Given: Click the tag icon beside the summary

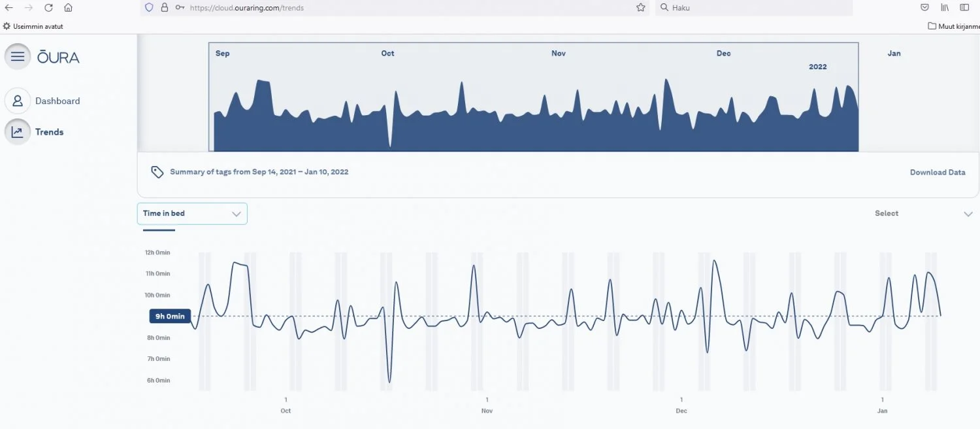Looking at the screenshot, I should click(x=157, y=172).
